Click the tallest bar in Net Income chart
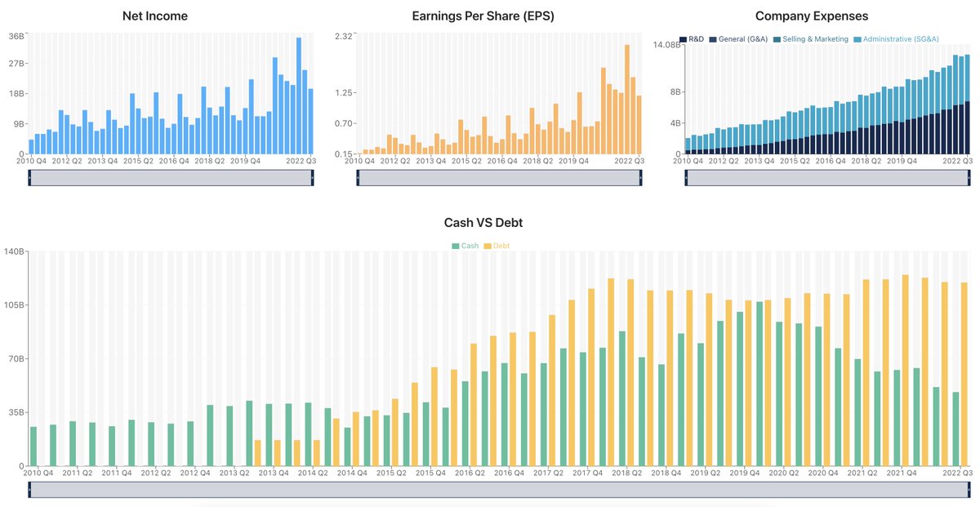Screen dimensions: 980x507 (299, 96)
